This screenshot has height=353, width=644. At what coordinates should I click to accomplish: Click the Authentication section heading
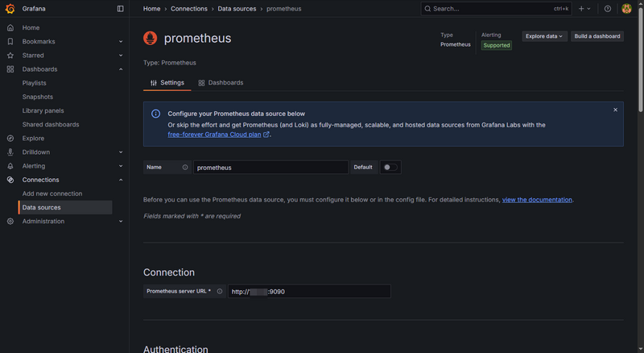(175, 349)
